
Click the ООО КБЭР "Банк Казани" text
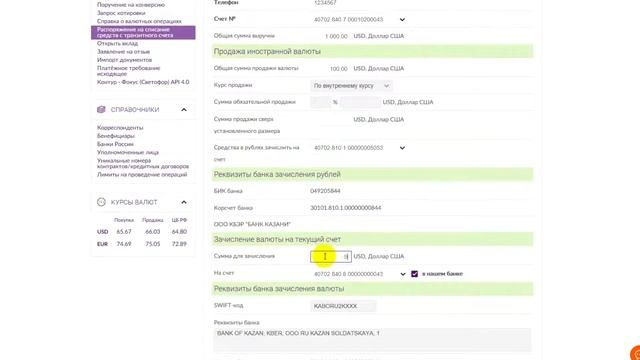click(252, 224)
